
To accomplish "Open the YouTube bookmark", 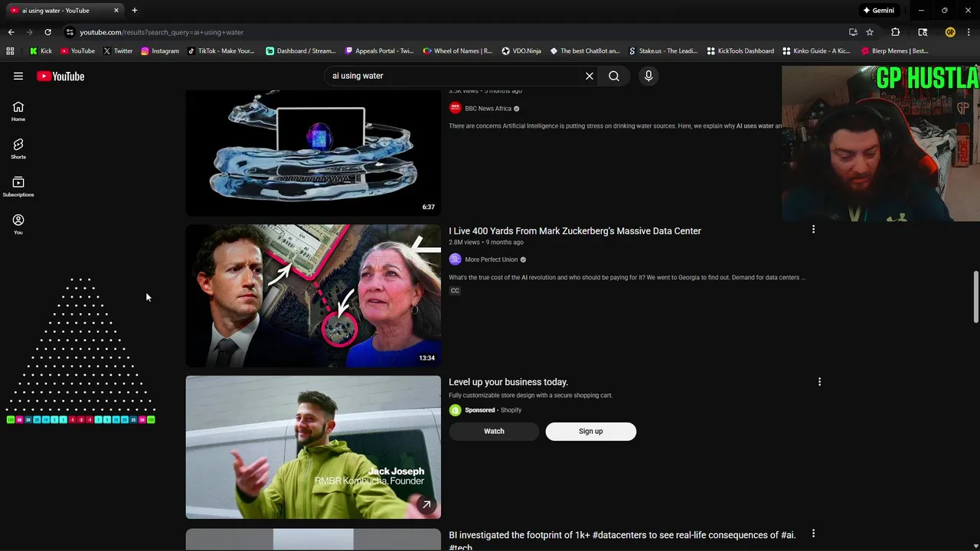I will coord(77,51).
